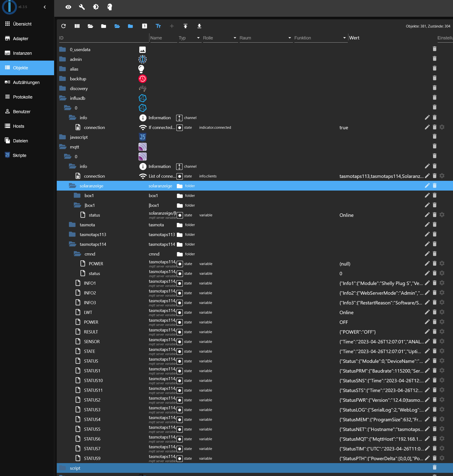Select the tasmotaps113 folder row

93,235
